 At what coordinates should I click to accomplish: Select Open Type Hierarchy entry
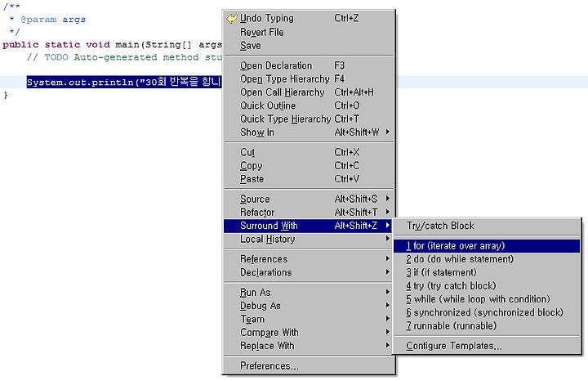[x=309, y=78]
